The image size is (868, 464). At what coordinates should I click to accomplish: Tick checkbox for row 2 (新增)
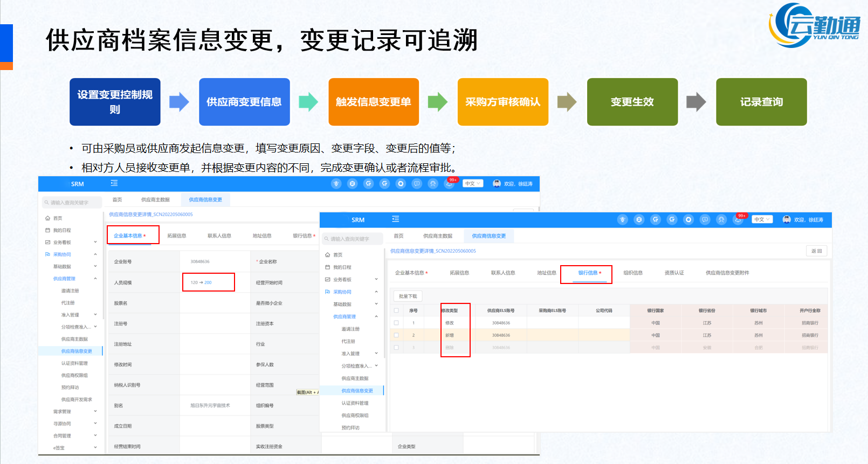pyautogui.click(x=396, y=335)
